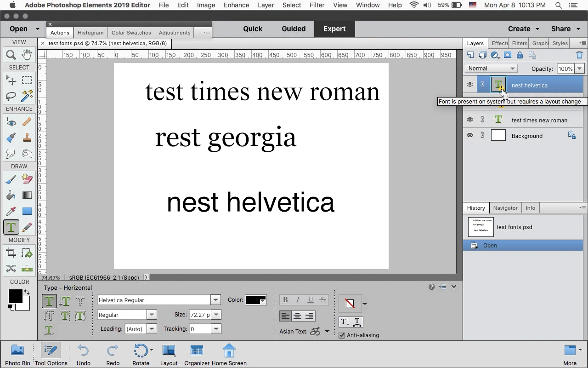Image resolution: width=588 pixels, height=368 pixels.
Task: Hide the test times new roman layer
Action: [x=469, y=120]
